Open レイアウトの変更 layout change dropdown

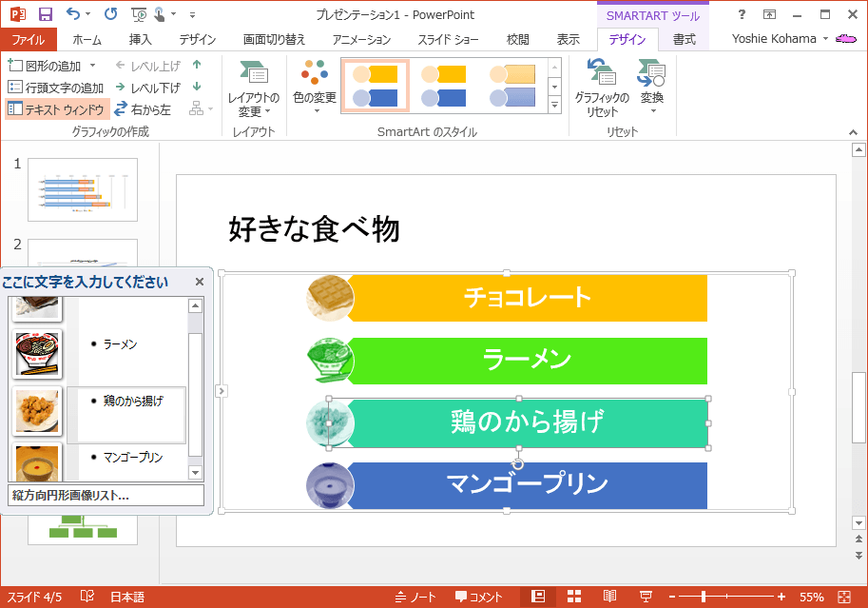click(254, 88)
